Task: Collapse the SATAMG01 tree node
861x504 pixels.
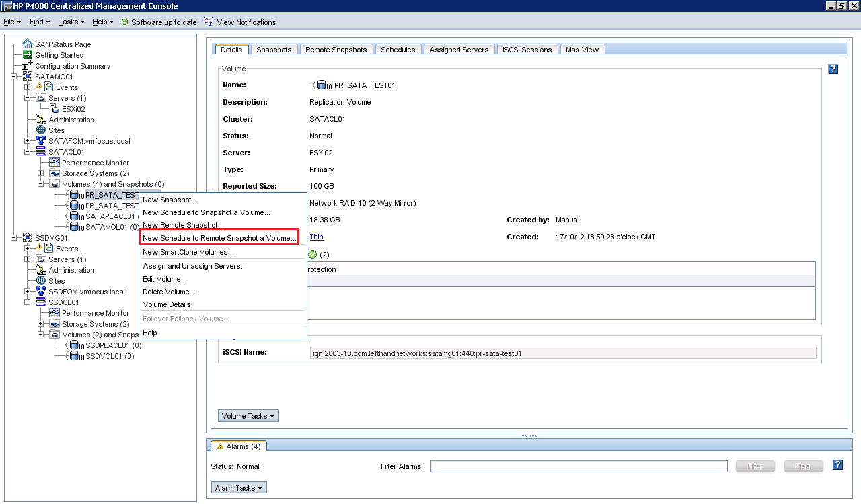Action: pyautogui.click(x=14, y=77)
